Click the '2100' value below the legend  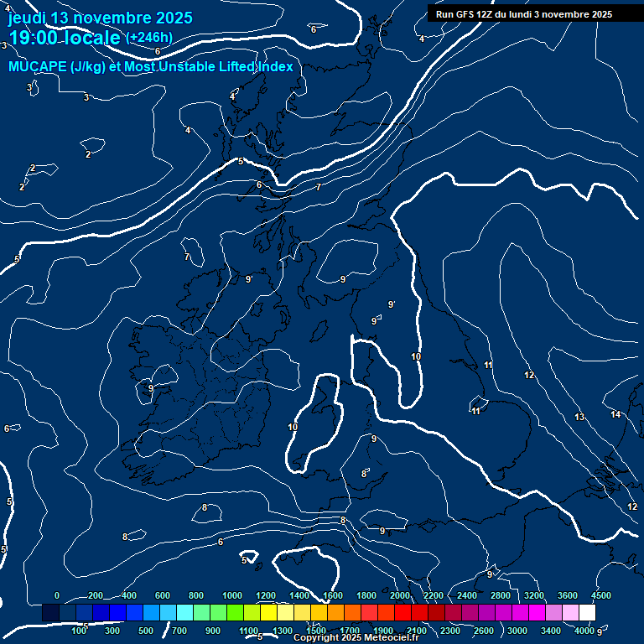point(417,631)
